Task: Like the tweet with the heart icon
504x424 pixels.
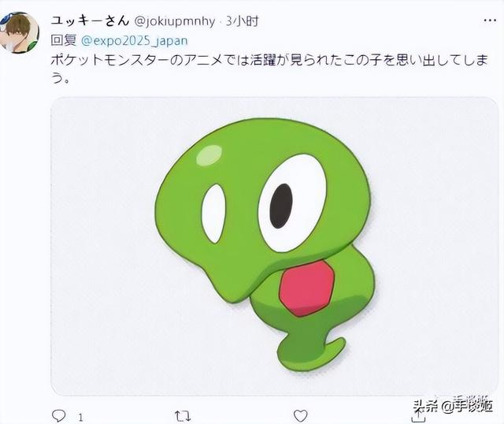Action: [x=301, y=416]
